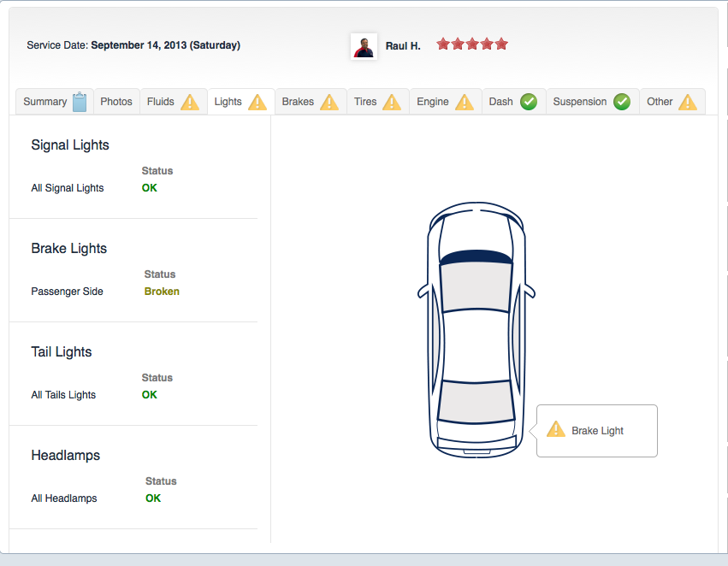This screenshot has height=566, width=728.
Task: Click the Fluids tab warning icon
Action: click(x=190, y=102)
